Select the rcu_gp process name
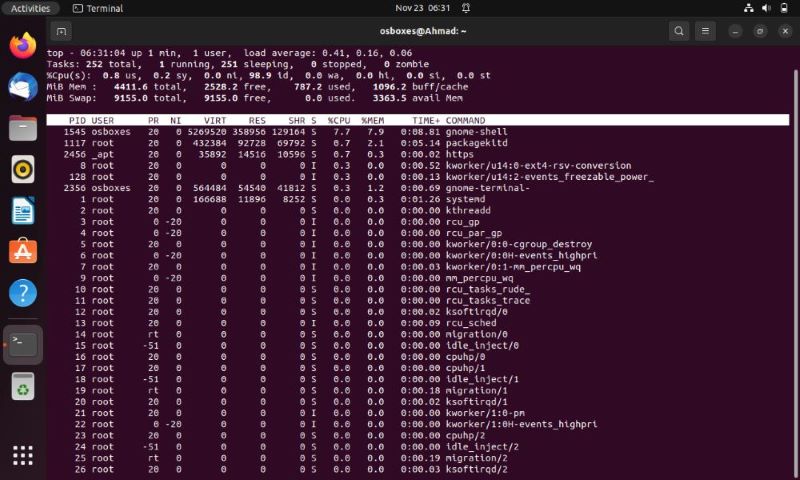The width and height of the screenshot is (800, 480). (462, 222)
